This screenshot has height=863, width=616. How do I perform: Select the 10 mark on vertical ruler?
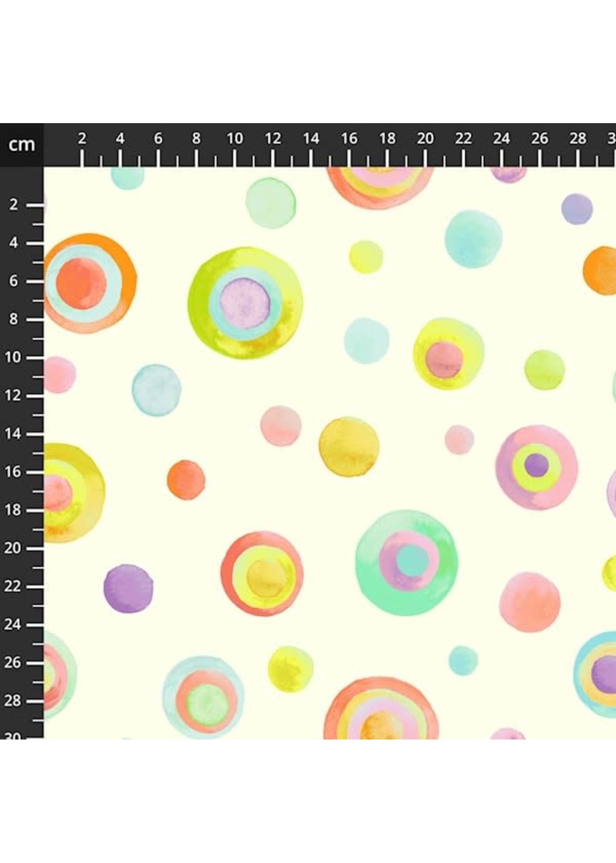click(x=13, y=357)
